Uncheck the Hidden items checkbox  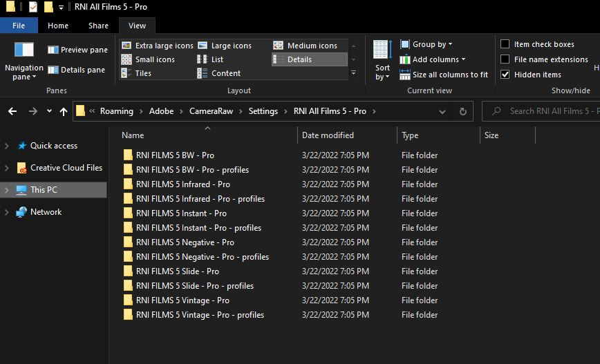[x=505, y=75]
